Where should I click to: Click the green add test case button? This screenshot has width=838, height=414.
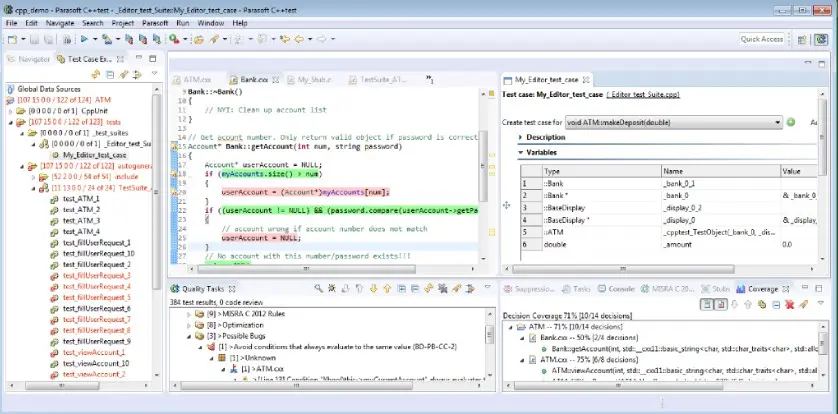click(791, 122)
